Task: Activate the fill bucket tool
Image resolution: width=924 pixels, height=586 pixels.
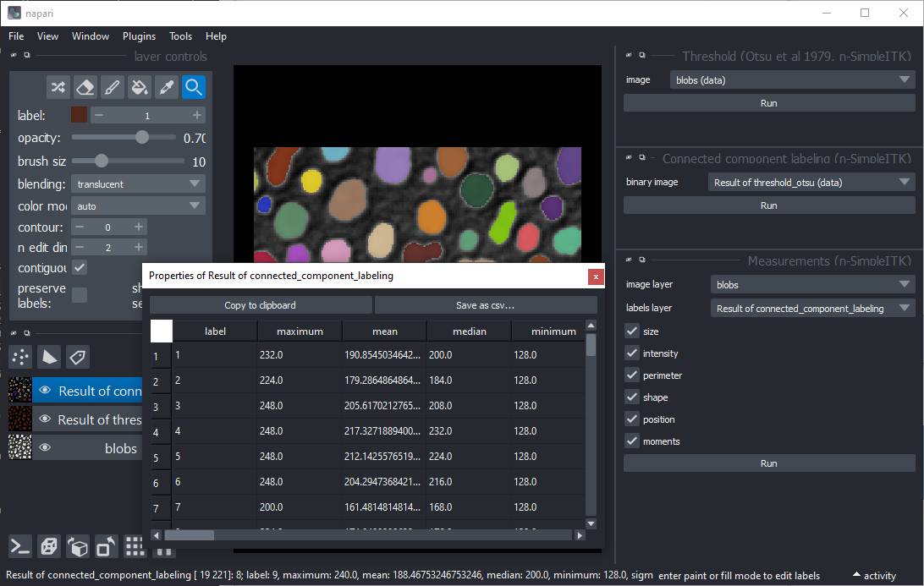Action: point(140,87)
